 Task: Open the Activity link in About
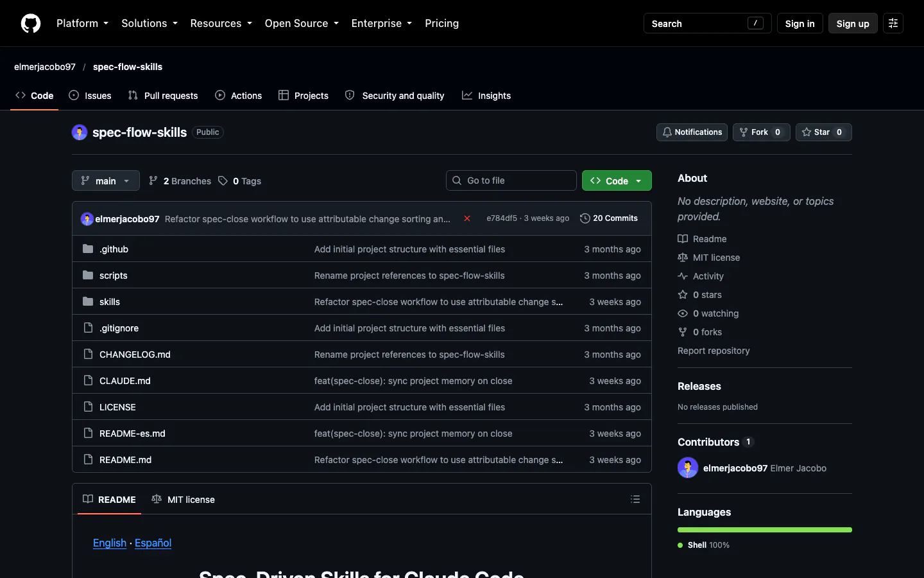(701, 276)
